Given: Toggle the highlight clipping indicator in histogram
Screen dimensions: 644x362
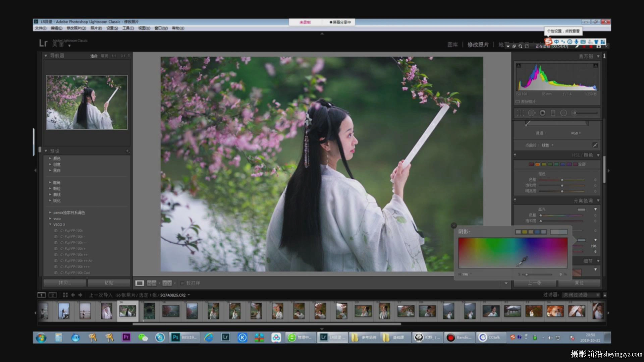Looking at the screenshot, I should 596,65.
